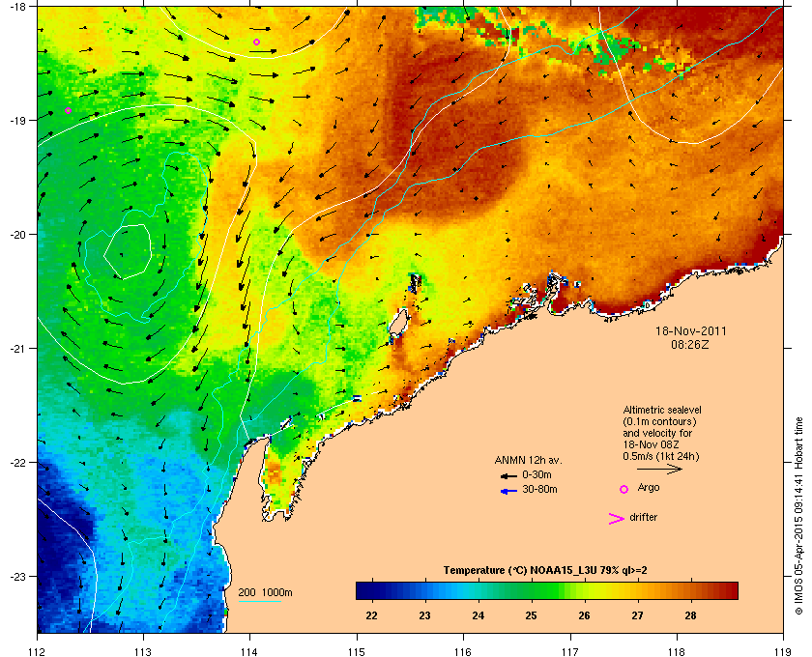
Task: Click the longitude axis label 115
Action: click(357, 651)
